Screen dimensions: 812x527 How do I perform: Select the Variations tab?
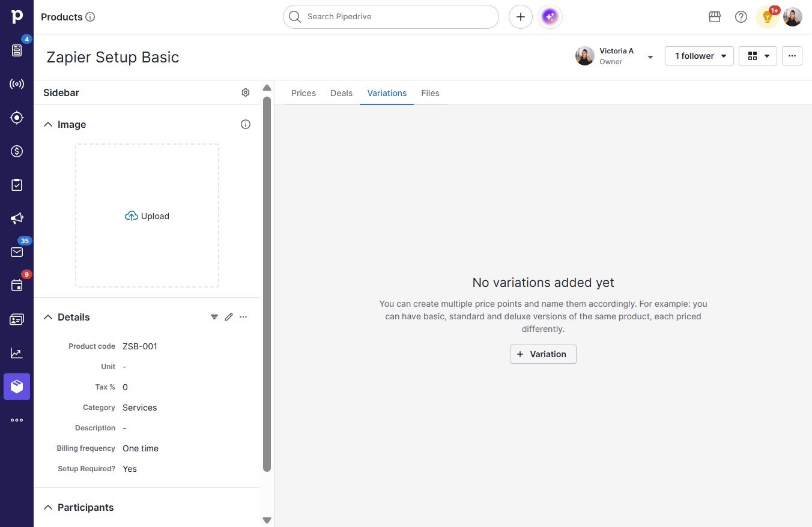coord(387,93)
